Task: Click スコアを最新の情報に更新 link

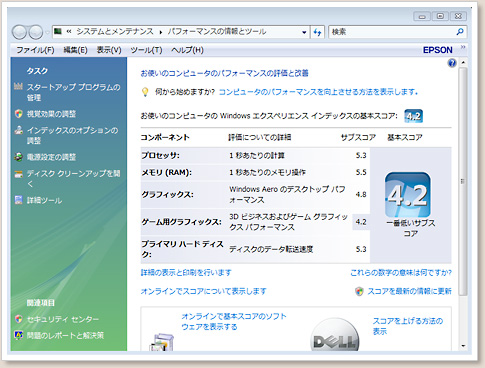Action: (x=409, y=291)
